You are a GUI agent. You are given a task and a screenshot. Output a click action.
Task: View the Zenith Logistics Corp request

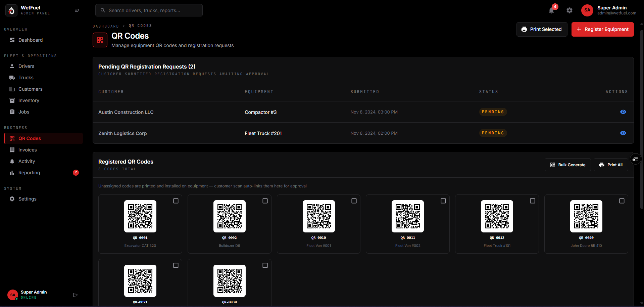623,133
